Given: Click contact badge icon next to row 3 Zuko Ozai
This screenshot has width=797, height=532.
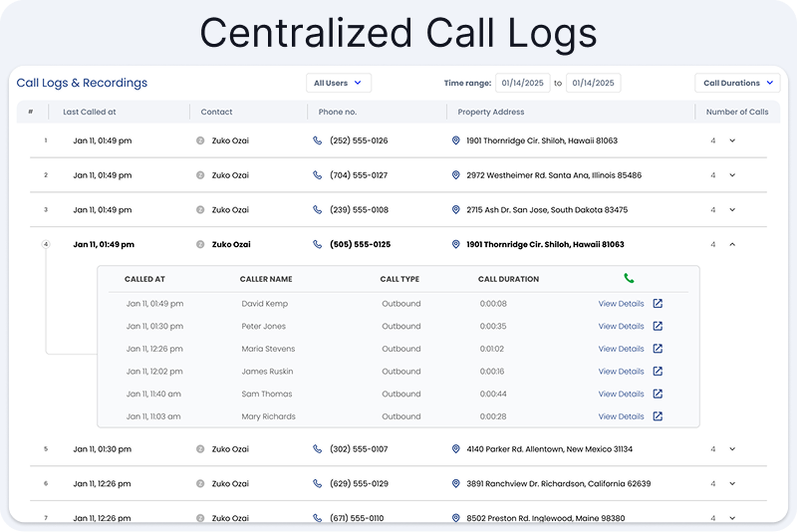Looking at the screenshot, I should (x=200, y=210).
